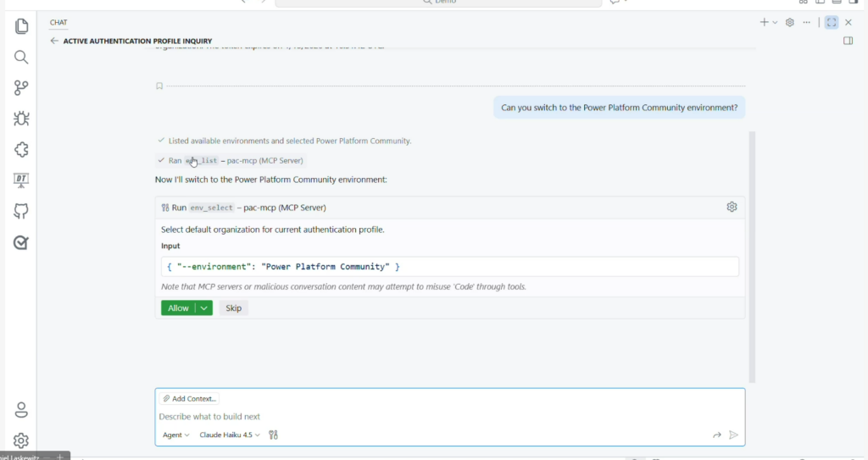
Task: Open the chat More Actions ellipsis
Action: pyautogui.click(x=807, y=23)
